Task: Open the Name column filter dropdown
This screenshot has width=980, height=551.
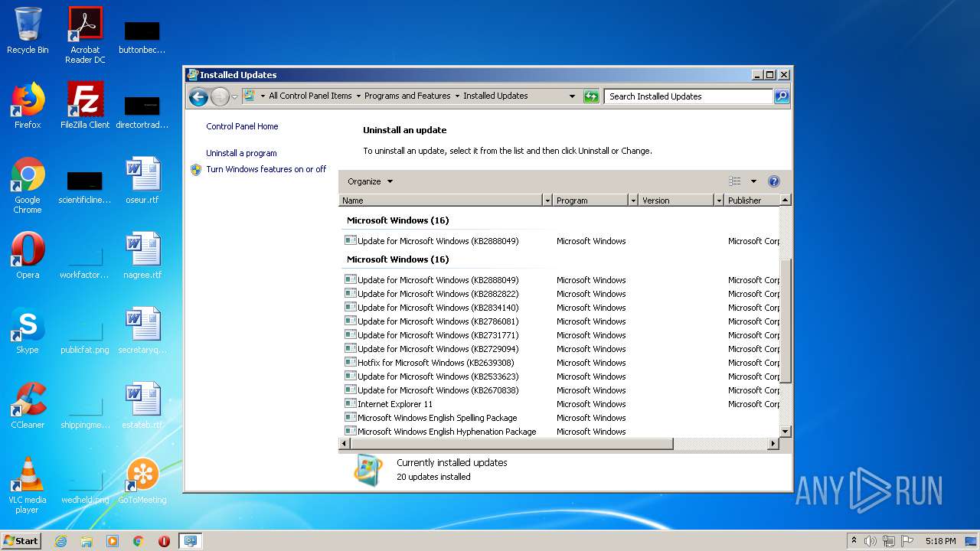Action: click(x=547, y=201)
